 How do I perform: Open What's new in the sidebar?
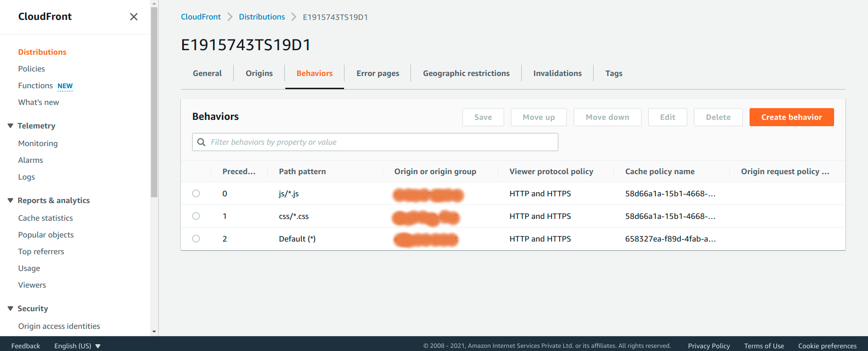[38, 102]
